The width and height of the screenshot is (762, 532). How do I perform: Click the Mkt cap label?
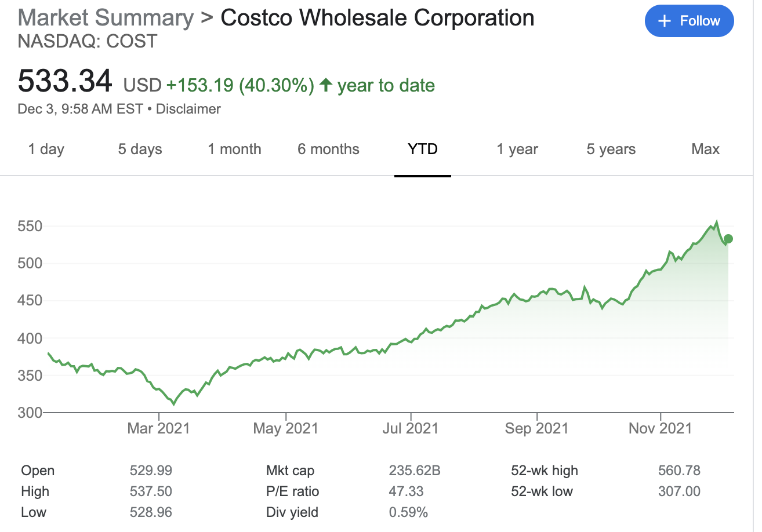tap(290, 471)
